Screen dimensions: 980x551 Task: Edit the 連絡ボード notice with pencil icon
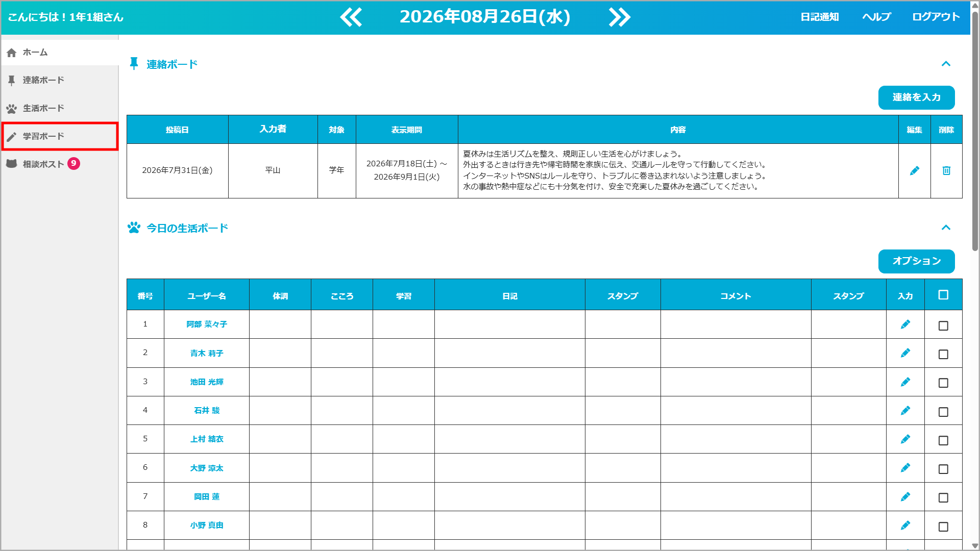coord(915,171)
